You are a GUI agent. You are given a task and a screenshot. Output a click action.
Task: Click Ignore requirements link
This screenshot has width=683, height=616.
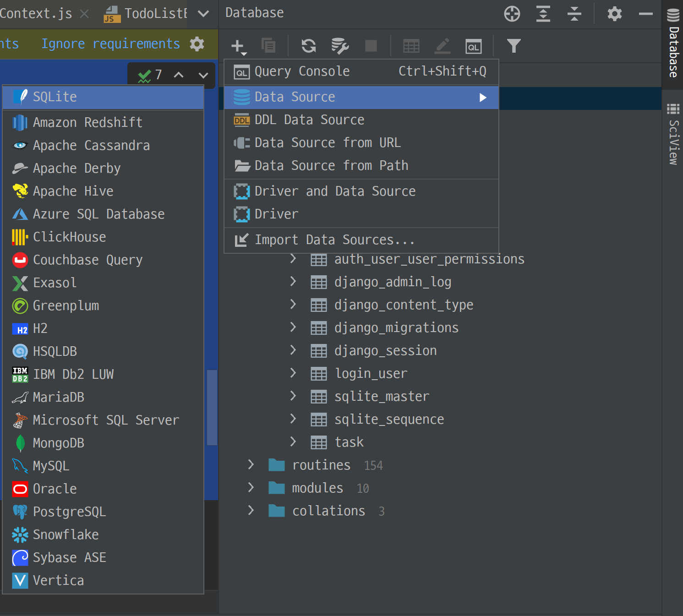pyautogui.click(x=110, y=44)
